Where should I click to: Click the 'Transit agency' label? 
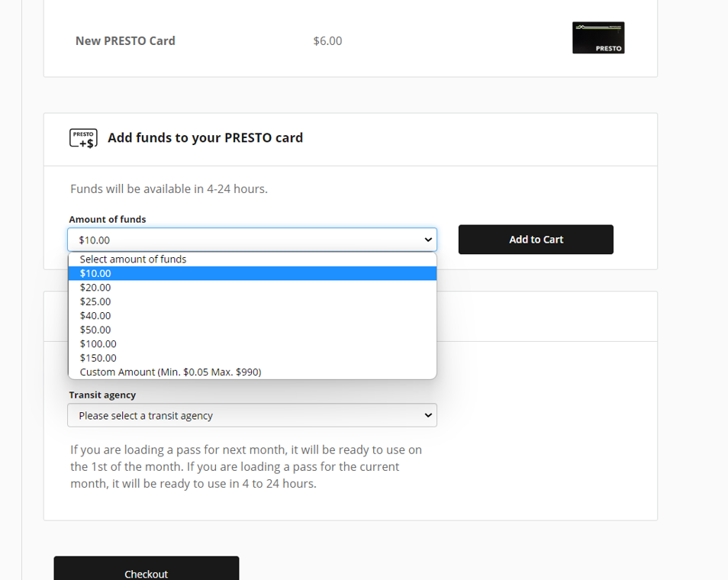[x=102, y=395]
